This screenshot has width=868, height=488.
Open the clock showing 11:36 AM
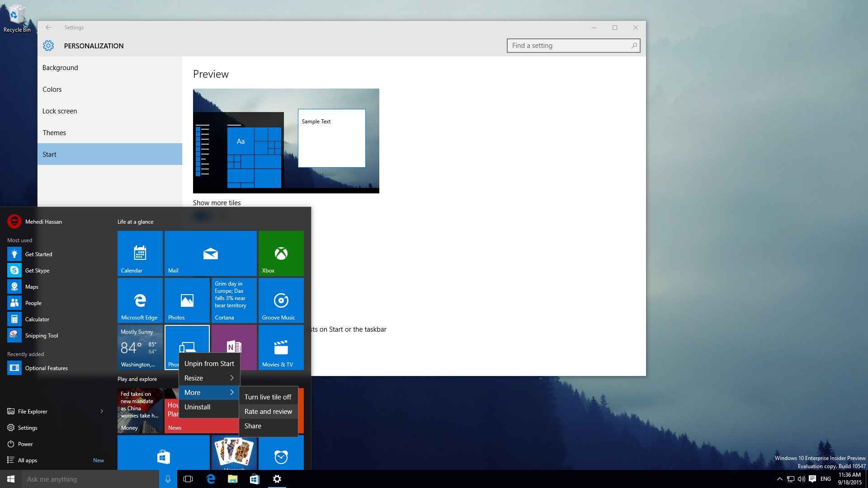(850, 479)
